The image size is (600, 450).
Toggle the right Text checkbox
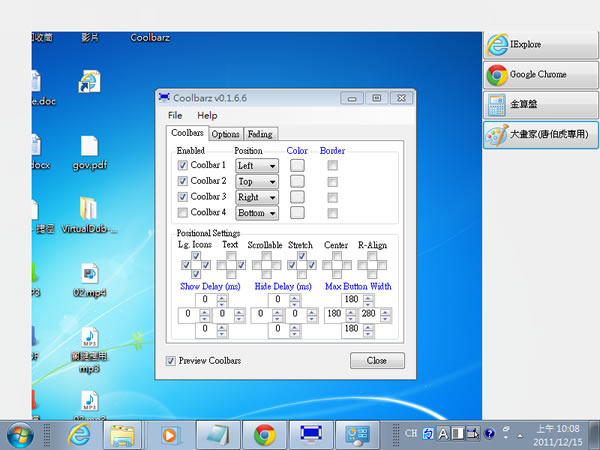241,265
